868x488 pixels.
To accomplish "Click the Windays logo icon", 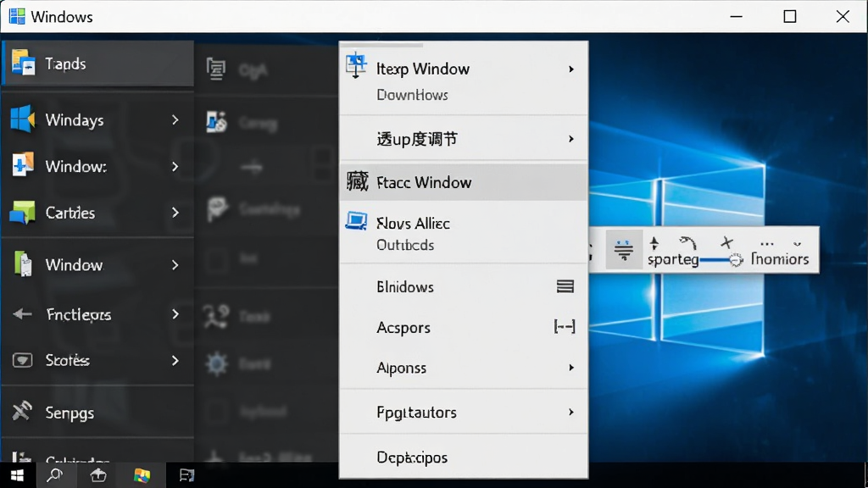I will coord(22,119).
